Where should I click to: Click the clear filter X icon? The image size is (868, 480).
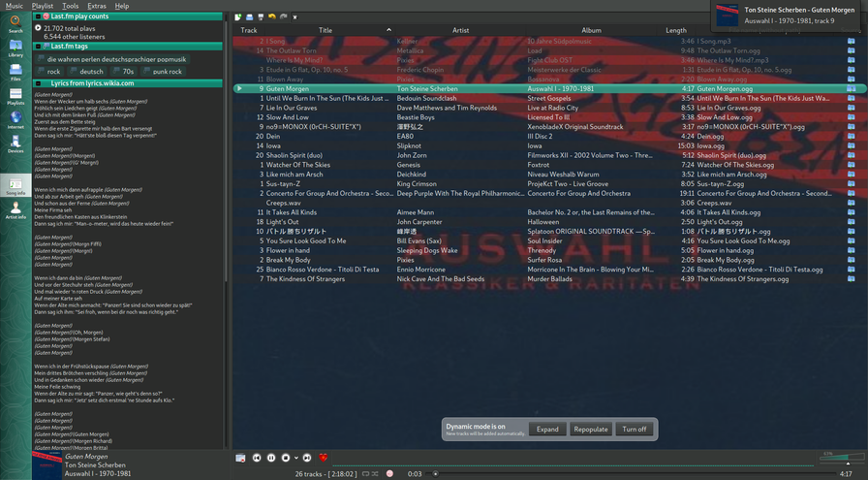[295, 17]
